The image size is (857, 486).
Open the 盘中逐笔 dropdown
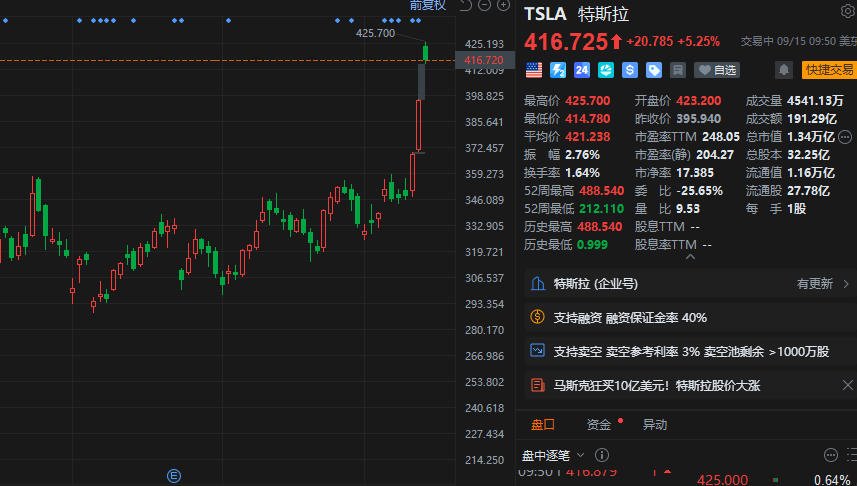tap(553, 455)
